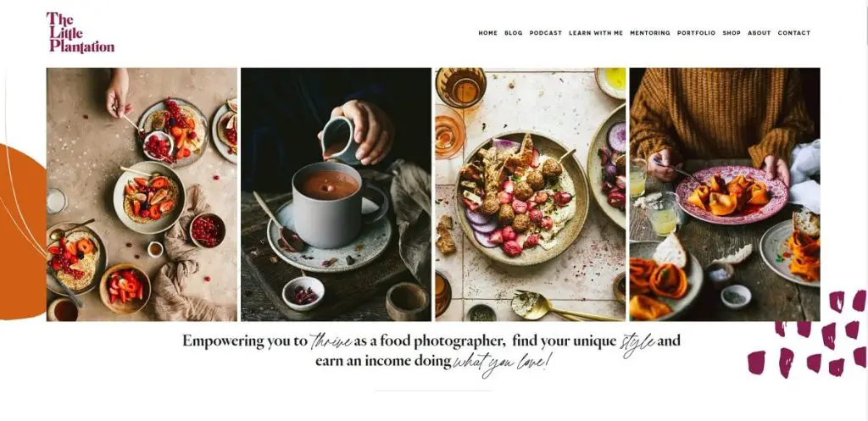Image resolution: width=868 pixels, height=421 pixels.
Task: Visit the Shop link
Action: pos(732,33)
